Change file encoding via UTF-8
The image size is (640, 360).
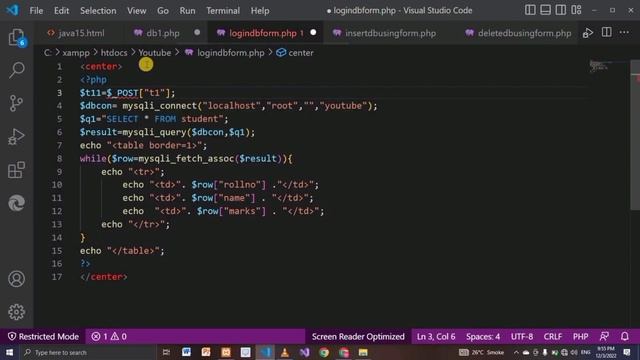click(x=522, y=336)
